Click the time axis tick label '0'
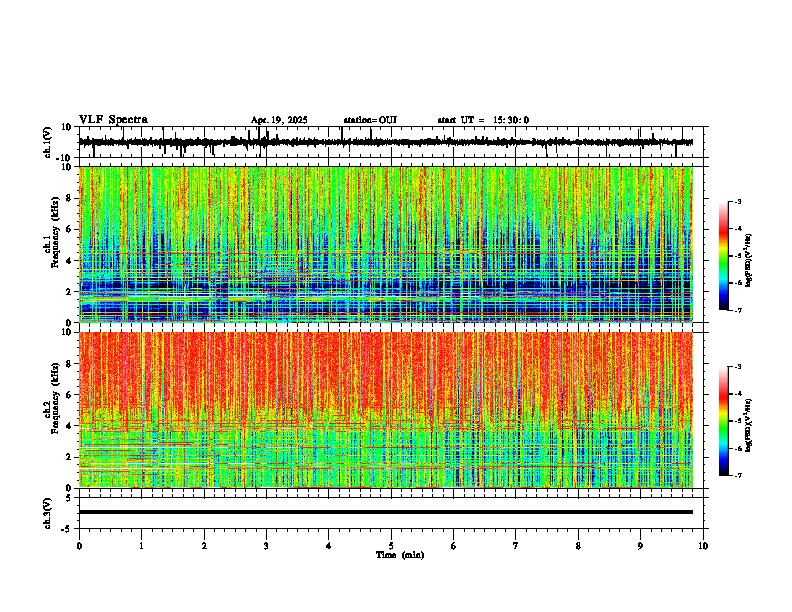The width and height of the screenshot is (792, 612). tap(79, 545)
